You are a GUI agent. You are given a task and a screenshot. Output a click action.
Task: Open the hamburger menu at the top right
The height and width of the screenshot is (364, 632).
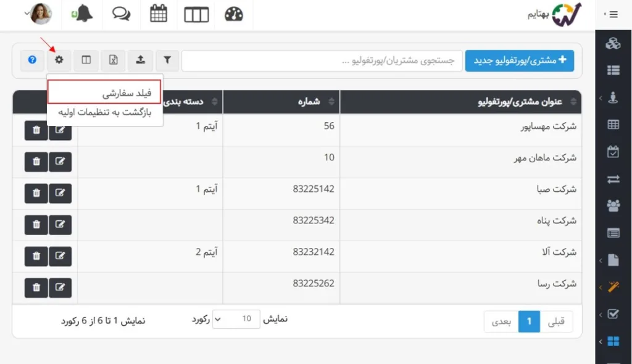612,15
